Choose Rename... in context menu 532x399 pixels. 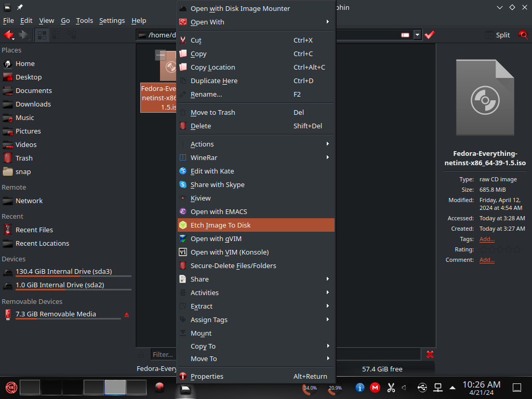(256, 95)
